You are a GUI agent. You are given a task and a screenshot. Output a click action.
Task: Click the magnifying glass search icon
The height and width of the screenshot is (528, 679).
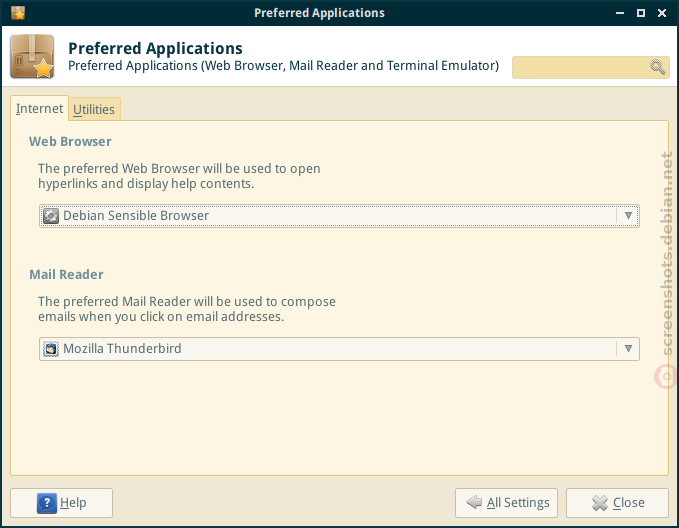click(x=657, y=67)
